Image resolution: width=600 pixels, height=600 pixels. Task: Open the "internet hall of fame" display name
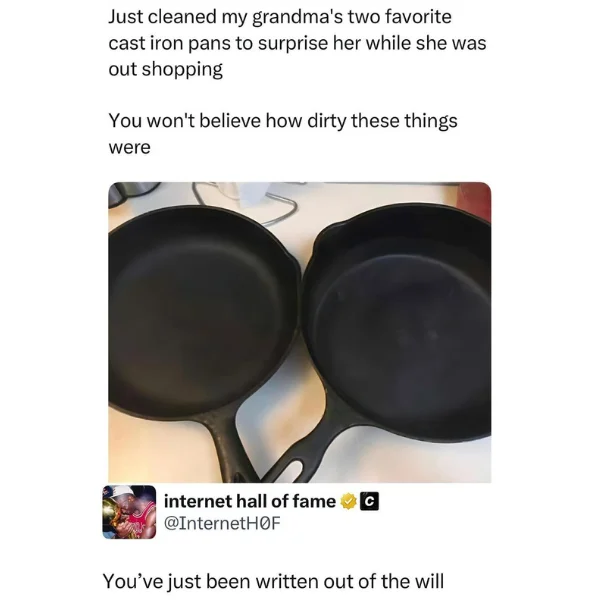click(x=250, y=502)
